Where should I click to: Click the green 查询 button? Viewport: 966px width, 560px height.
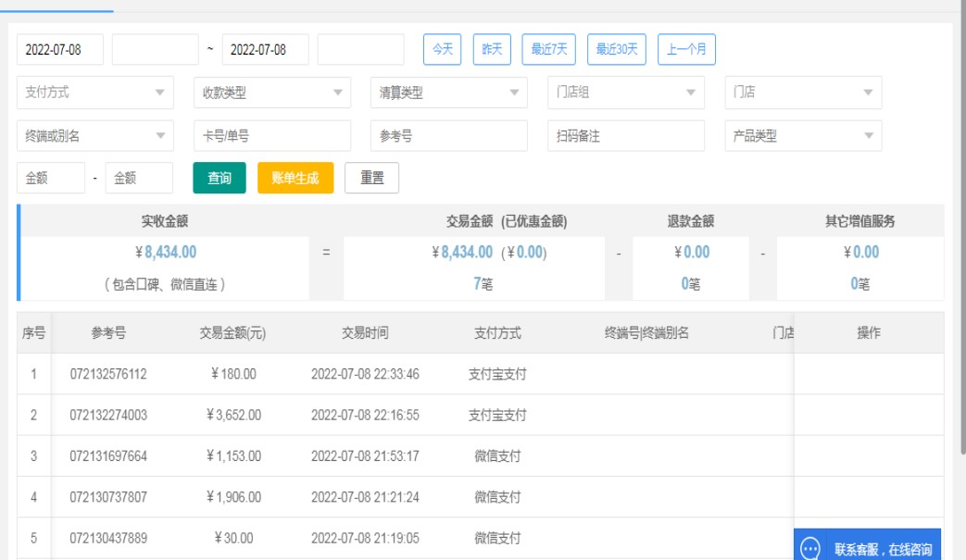click(x=220, y=179)
